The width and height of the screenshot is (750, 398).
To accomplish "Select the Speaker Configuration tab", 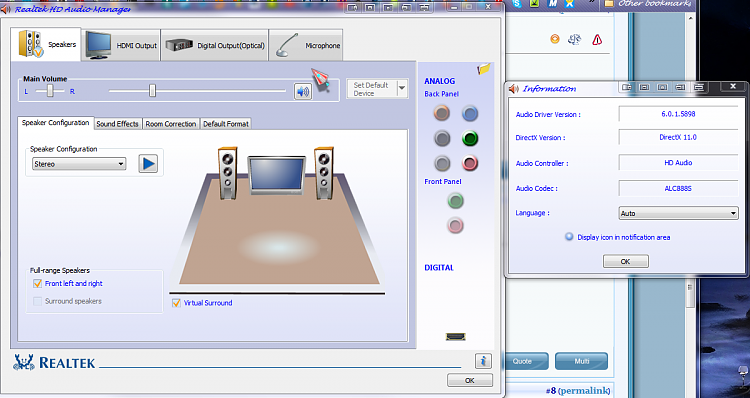I will tap(55, 123).
